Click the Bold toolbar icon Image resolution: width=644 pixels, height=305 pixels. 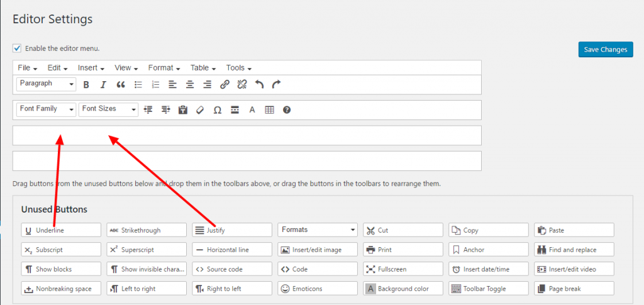[86, 85]
